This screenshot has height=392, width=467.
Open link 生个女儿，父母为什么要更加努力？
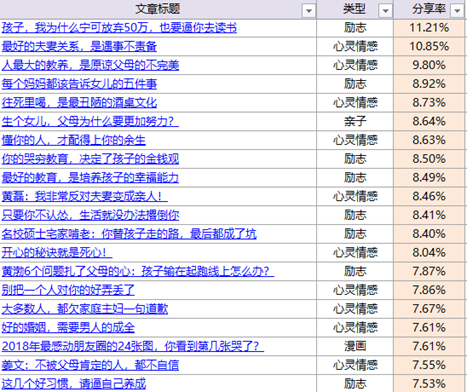[x=90, y=121]
